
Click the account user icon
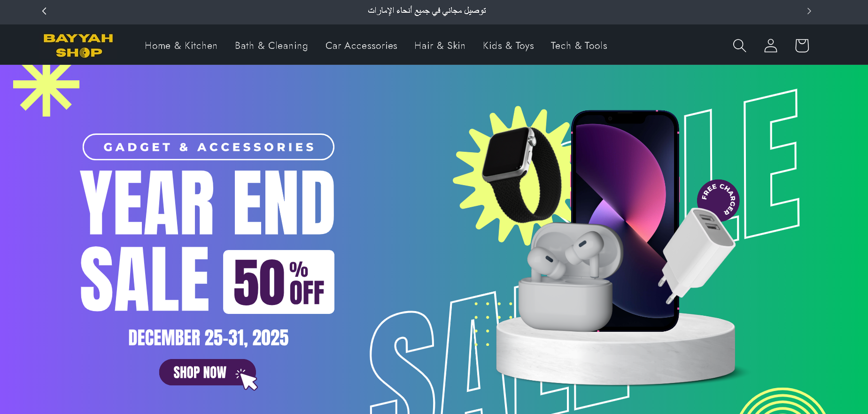pos(771,46)
